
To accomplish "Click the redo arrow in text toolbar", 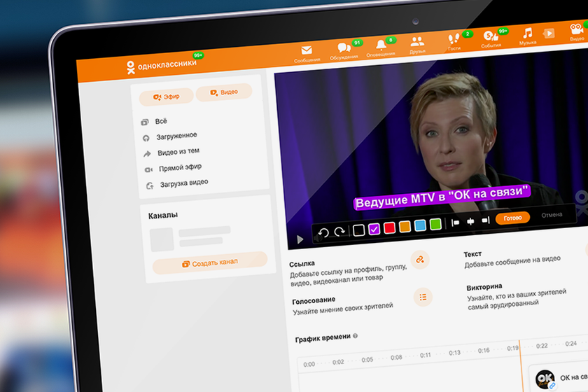I will click(x=339, y=232).
